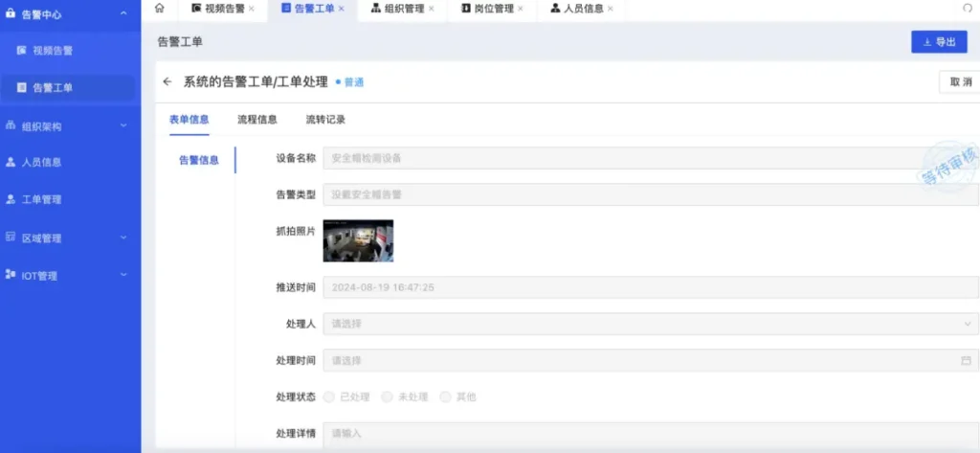Select the 流转记录 tab
The height and width of the screenshot is (453, 980).
(325, 120)
